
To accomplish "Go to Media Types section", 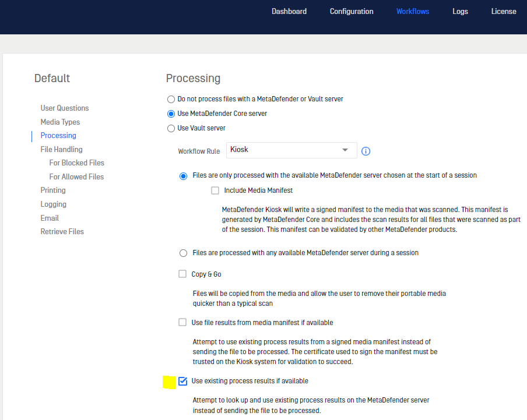I will point(60,122).
